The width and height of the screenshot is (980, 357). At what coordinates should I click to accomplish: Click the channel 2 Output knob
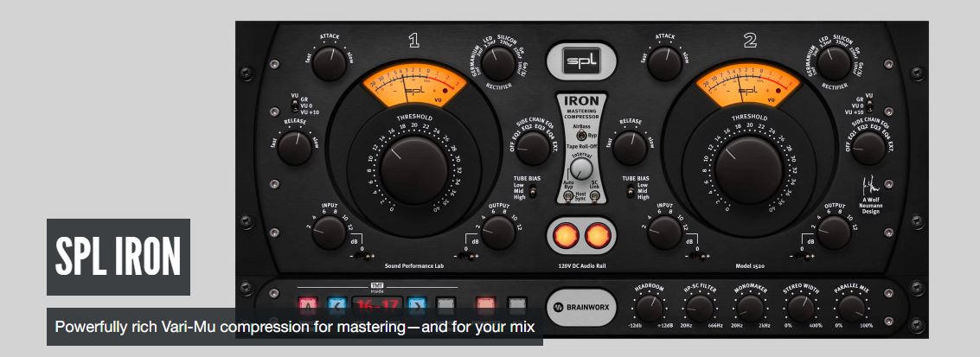834,233
